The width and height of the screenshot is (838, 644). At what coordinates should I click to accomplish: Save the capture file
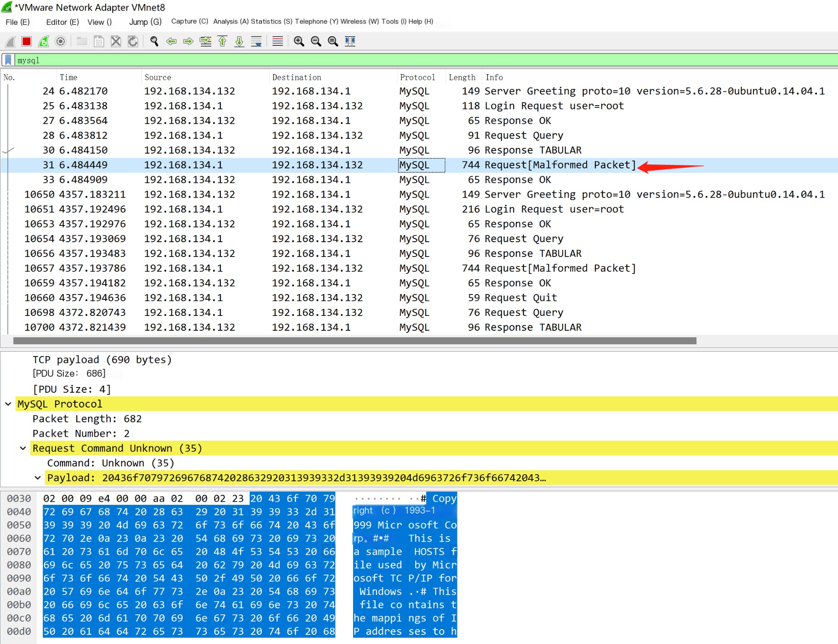point(99,41)
